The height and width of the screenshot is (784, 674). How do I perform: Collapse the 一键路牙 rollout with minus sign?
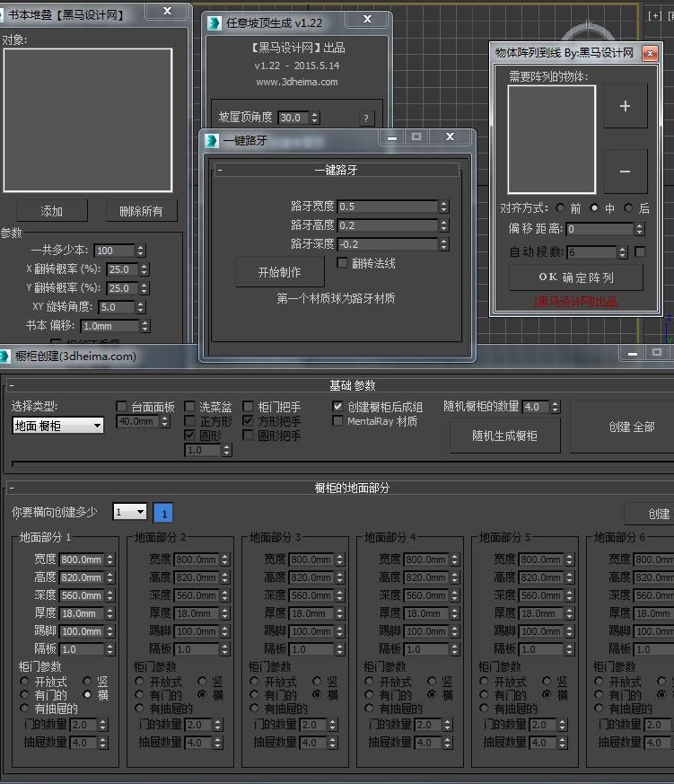pos(219,171)
